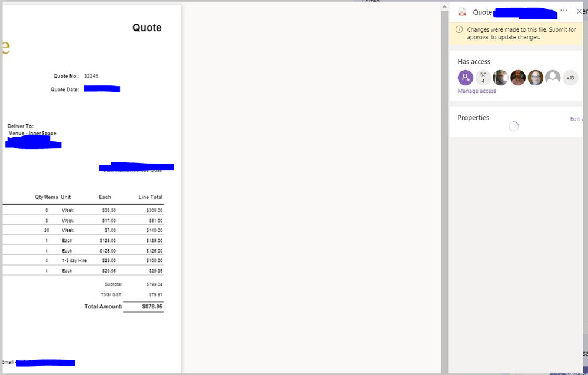Click the $308.00 line total

point(154,210)
